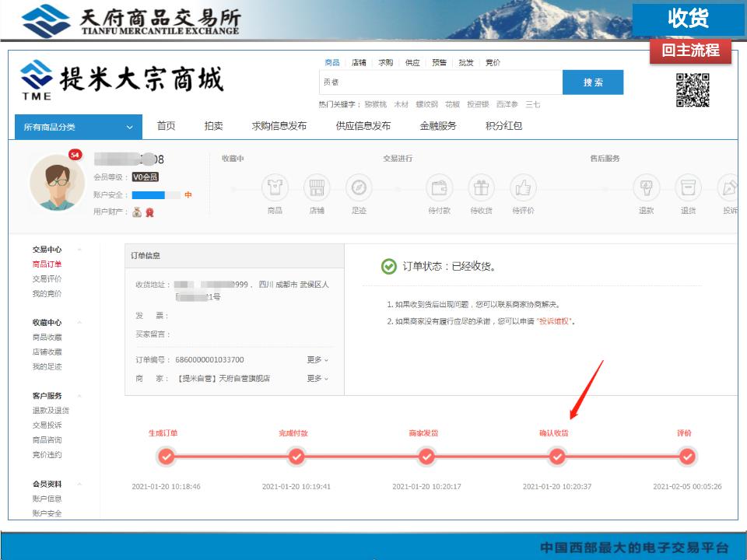Open the 退货 return goods icon

[x=688, y=187]
